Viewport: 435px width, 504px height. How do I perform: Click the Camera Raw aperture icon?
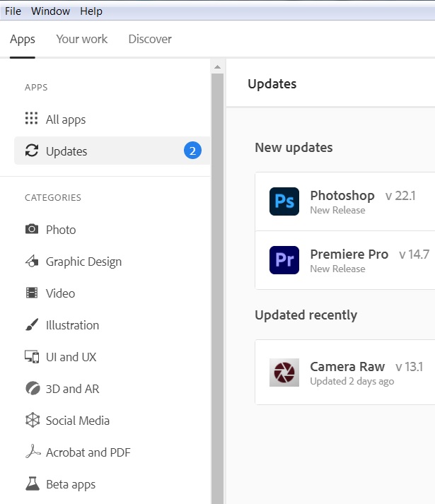pos(284,373)
